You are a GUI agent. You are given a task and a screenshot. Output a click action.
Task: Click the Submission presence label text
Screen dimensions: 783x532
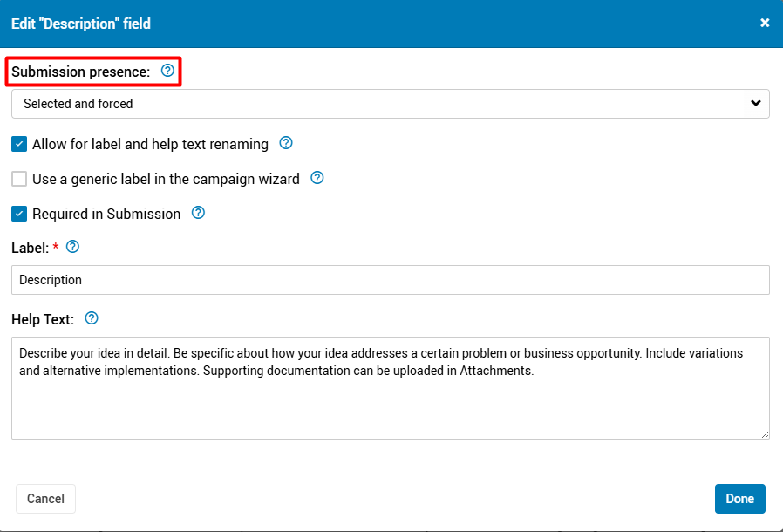click(81, 72)
